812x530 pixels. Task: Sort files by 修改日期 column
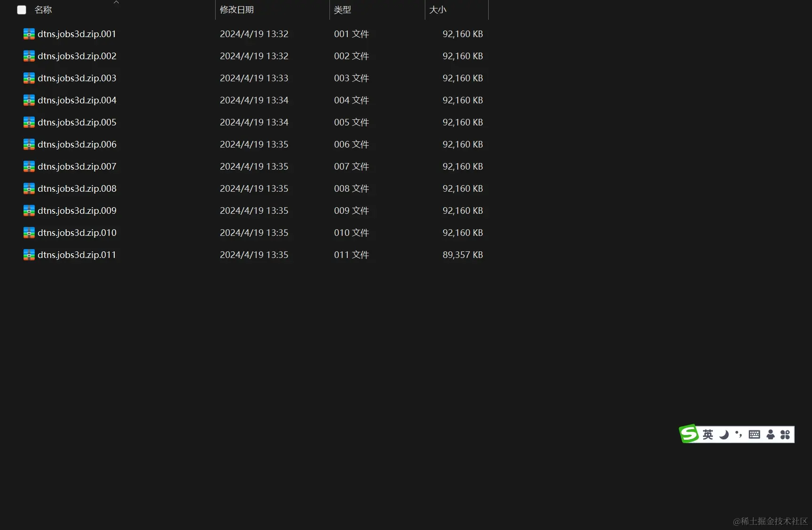click(237, 10)
